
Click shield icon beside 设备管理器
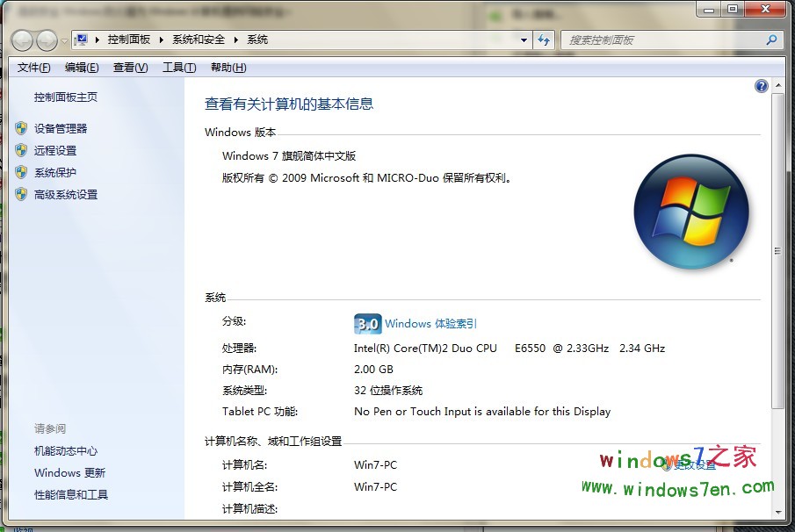21,128
